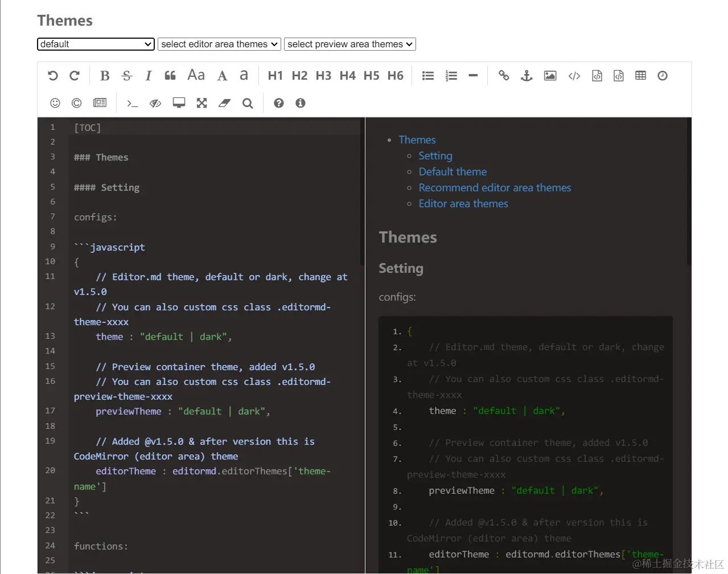The image size is (728, 574).
Task: Open the full HTML preview with the desktop icon
Action: click(x=179, y=103)
